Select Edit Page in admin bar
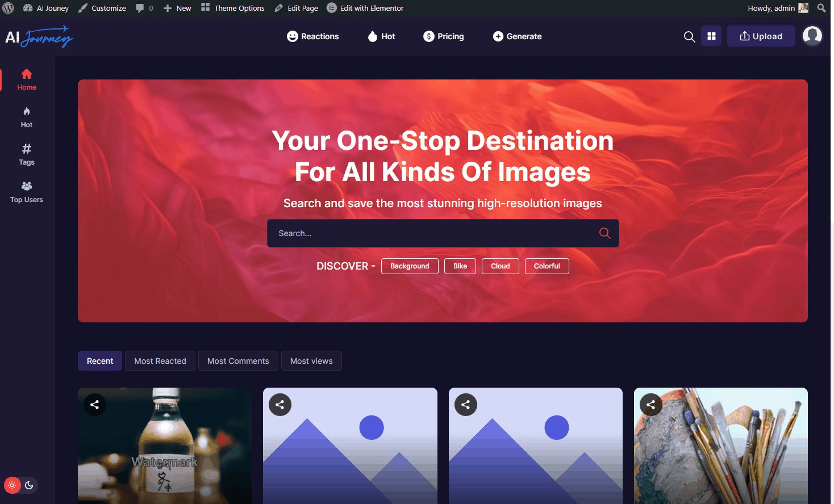The image size is (834, 504). point(296,8)
